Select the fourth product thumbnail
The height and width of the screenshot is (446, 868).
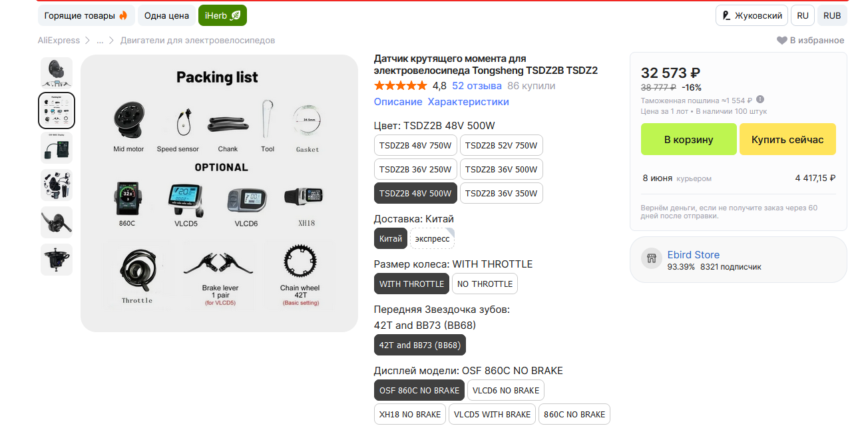pyautogui.click(x=57, y=185)
